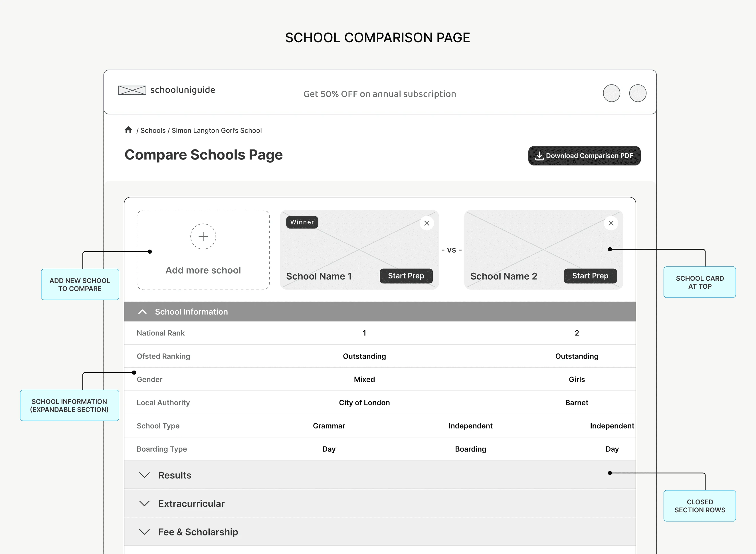Click the Girls gender value
This screenshot has width=756, height=554.
tap(577, 379)
